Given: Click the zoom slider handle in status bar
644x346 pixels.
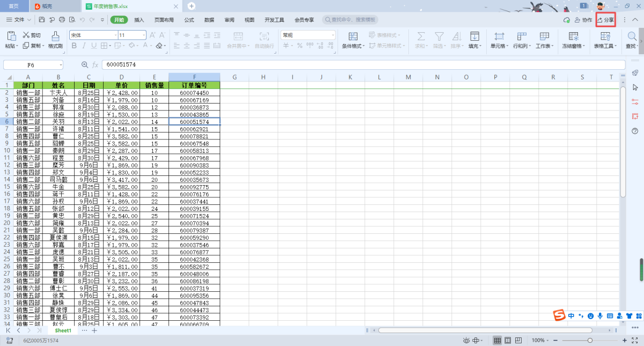Looking at the screenshot, I should pyautogui.click(x=590, y=341).
